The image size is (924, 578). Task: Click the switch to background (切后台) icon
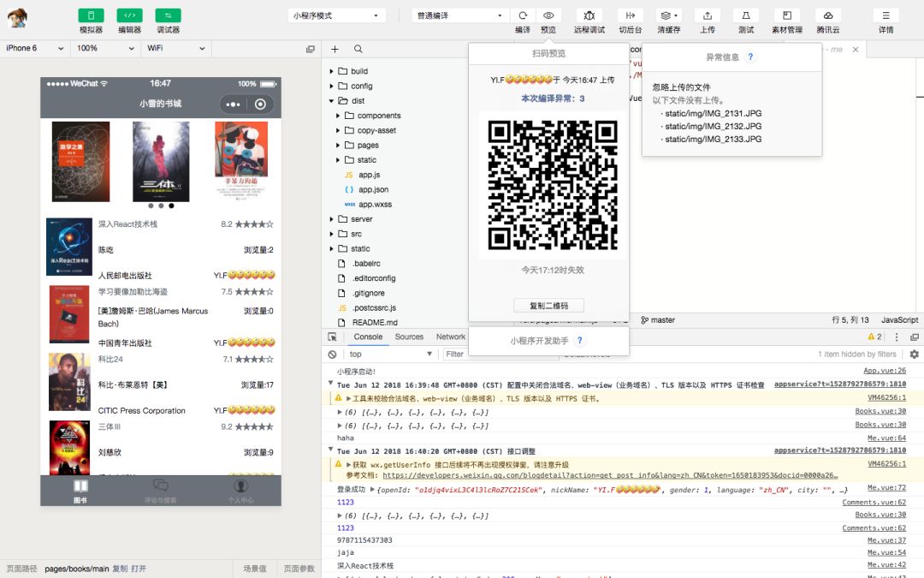coord(630,15)
